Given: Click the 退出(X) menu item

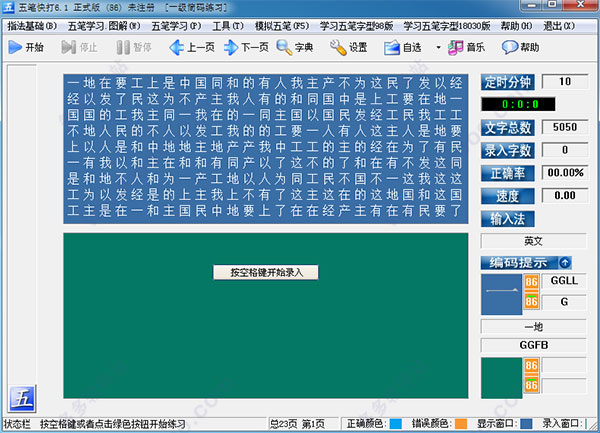Looking at the screenshot, I should pyautogui.click(x=559, y=26).
